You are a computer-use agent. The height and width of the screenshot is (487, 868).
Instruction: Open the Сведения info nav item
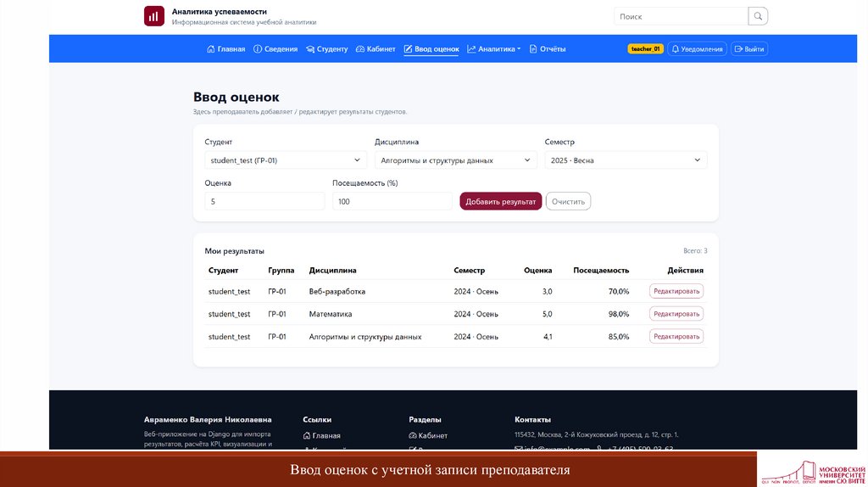(x=275, y=49)
